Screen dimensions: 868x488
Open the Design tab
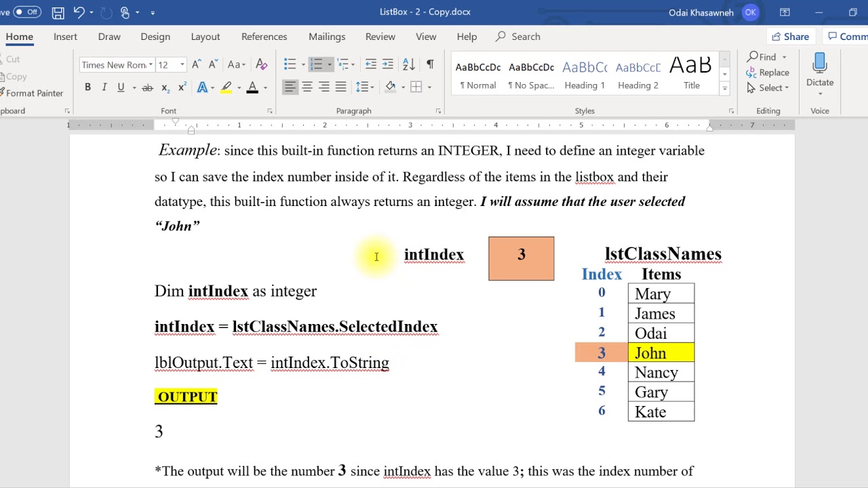(x=155, y=37)
